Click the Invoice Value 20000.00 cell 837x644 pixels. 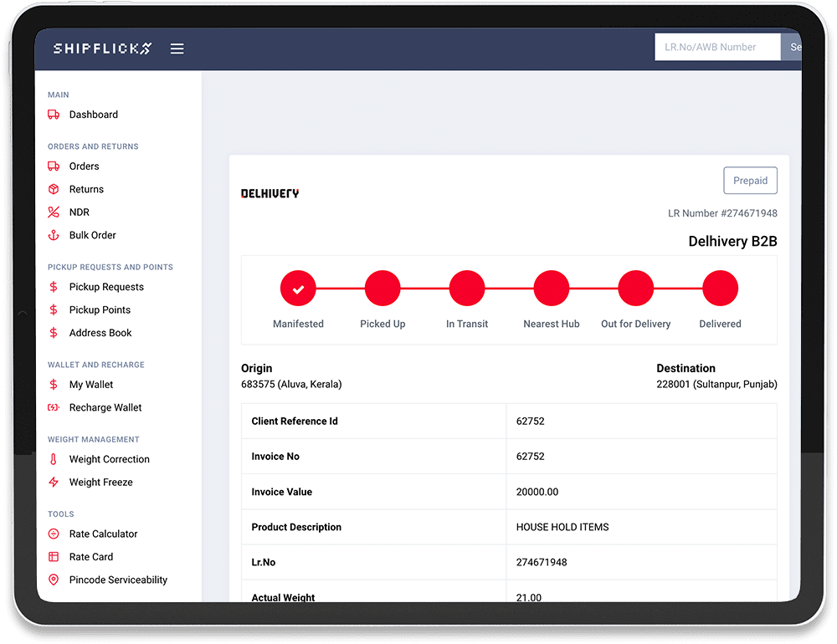click(641, 492)
